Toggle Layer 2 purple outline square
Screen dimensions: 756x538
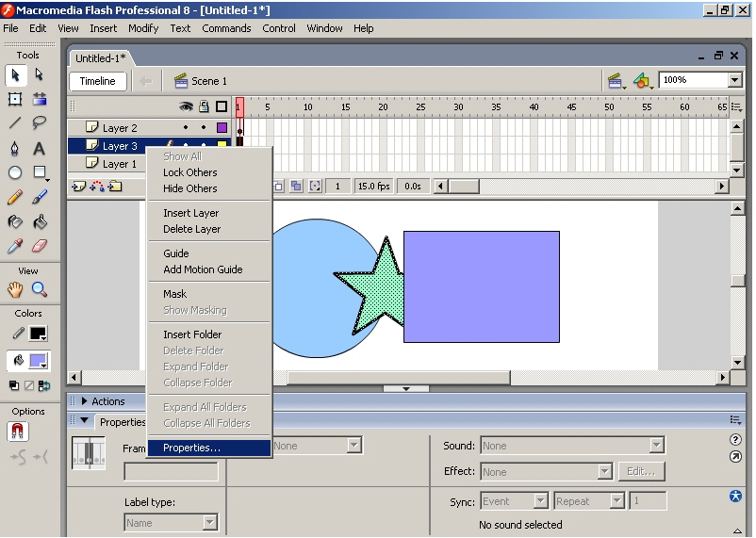click(222, 128)
